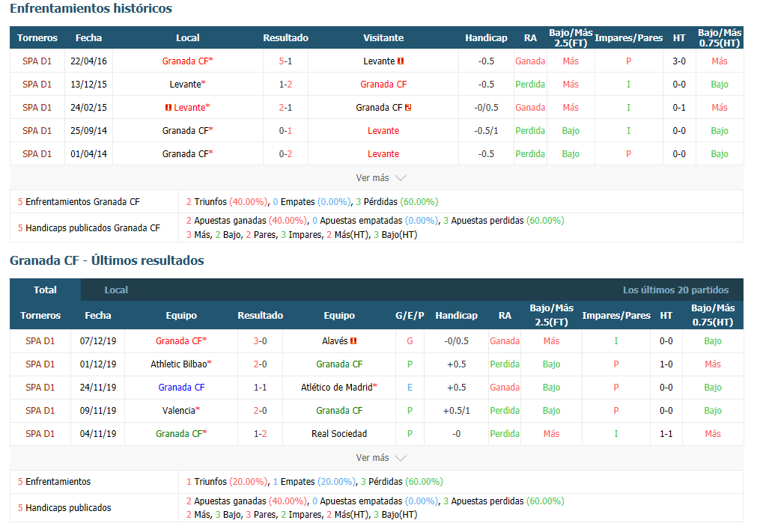Screen dimensions: 763x532
Task: Open the 2-0 result on 01/12/19
Action: (261, 364)
